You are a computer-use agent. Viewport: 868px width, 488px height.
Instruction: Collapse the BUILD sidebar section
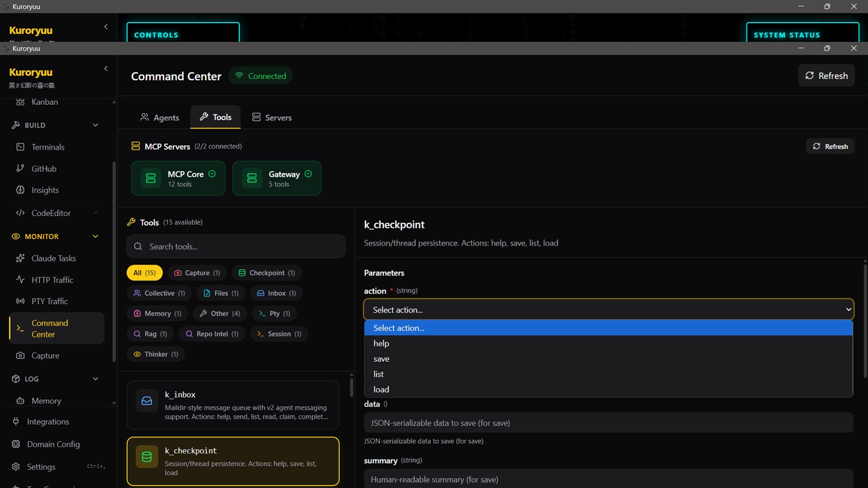[95, 125]
